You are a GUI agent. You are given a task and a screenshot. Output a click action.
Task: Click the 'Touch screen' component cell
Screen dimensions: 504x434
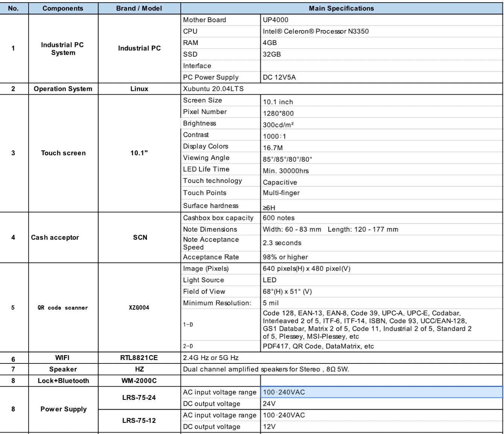(63, 153)
